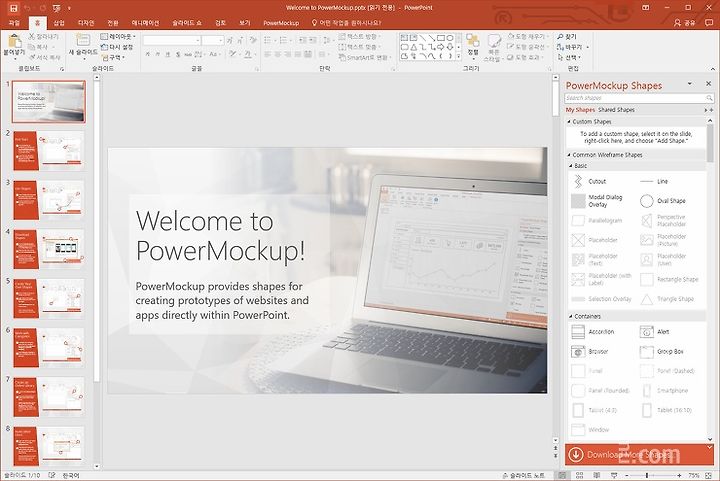Click the zoom in plus button

click(x=679, y=475)
